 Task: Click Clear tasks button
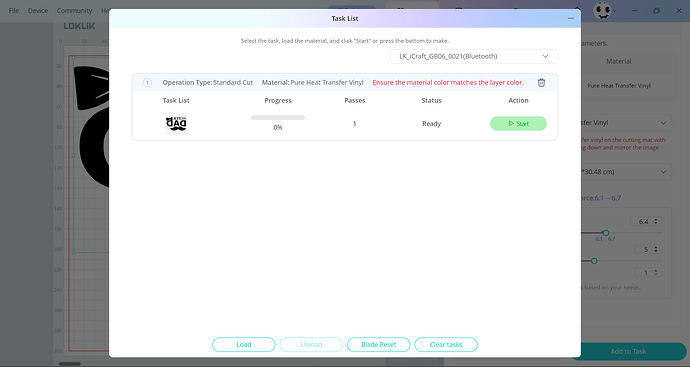pos(446,345)
